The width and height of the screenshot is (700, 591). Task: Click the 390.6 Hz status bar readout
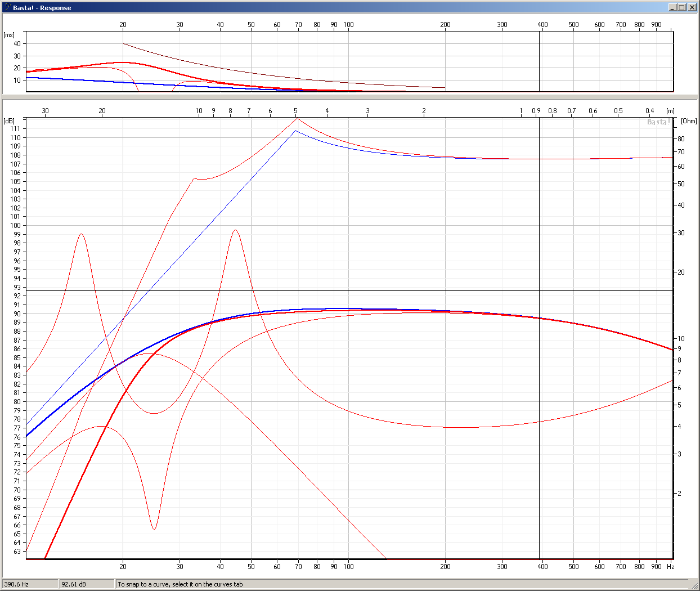[30, 584]
